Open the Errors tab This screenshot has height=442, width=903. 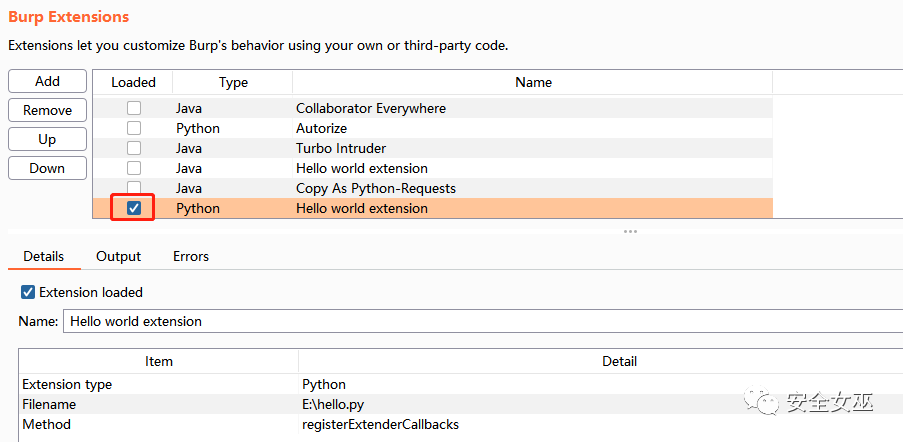190,257
